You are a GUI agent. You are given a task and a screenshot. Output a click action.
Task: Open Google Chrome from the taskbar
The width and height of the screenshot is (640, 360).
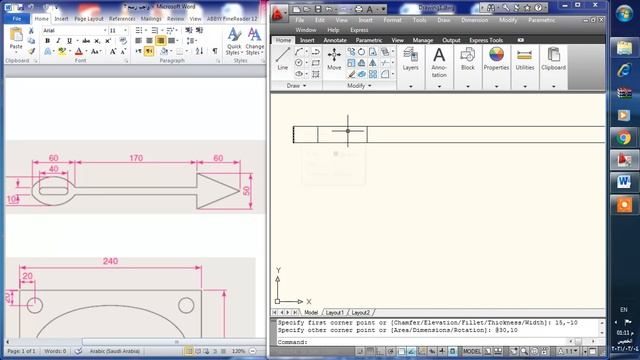624,138
